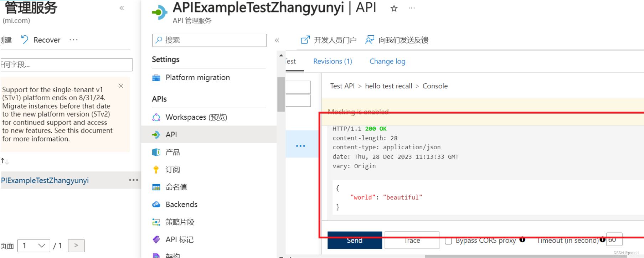Focus the menu 搜索 search box
Image resolution: width=644 pixels, height=258 pixels.
coord(209,40)
